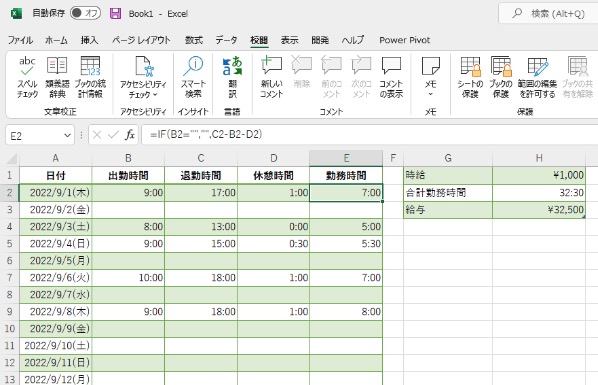Select the column B header
The height and width of the screenshot is (385, 598).
pos(128,158)
